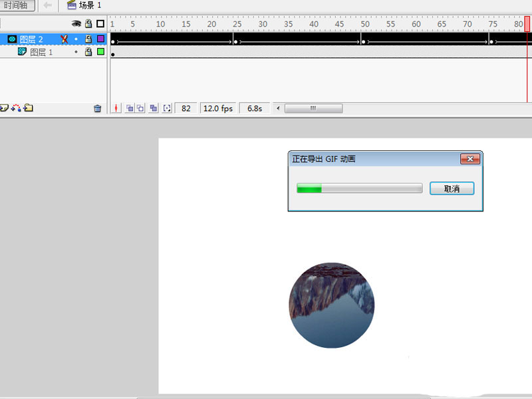This screenshot has height=399, width=532.
Task: Click the lock all layers padlock icon
Action: [88, 23]
